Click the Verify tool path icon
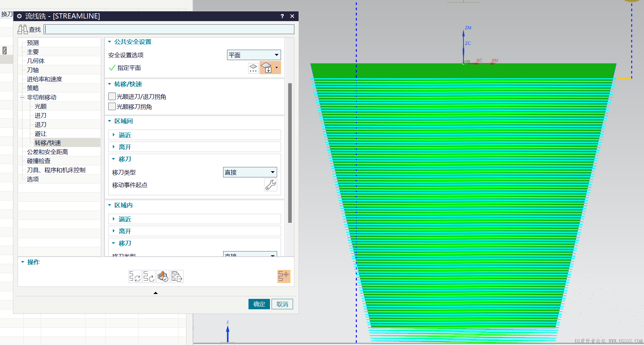 click(163, 276)
